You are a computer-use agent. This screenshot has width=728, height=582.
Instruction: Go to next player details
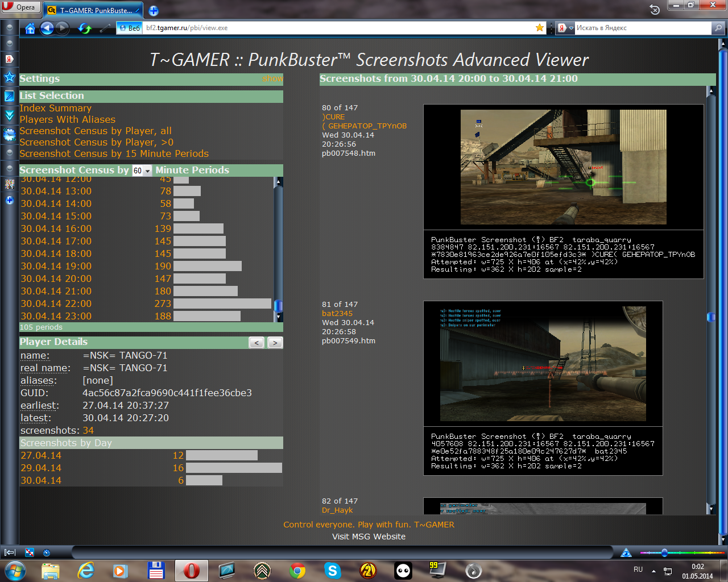pos(275,343)
